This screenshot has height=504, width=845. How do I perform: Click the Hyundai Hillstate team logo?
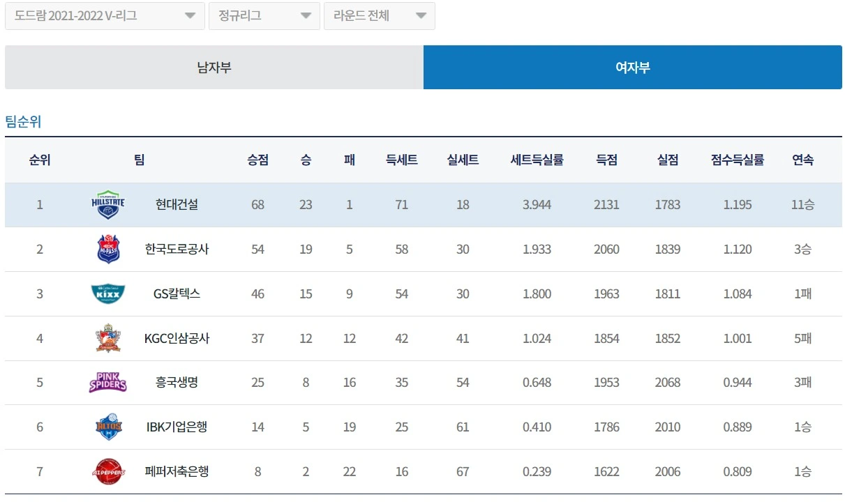pyautogui.click(x=109, y=205)
